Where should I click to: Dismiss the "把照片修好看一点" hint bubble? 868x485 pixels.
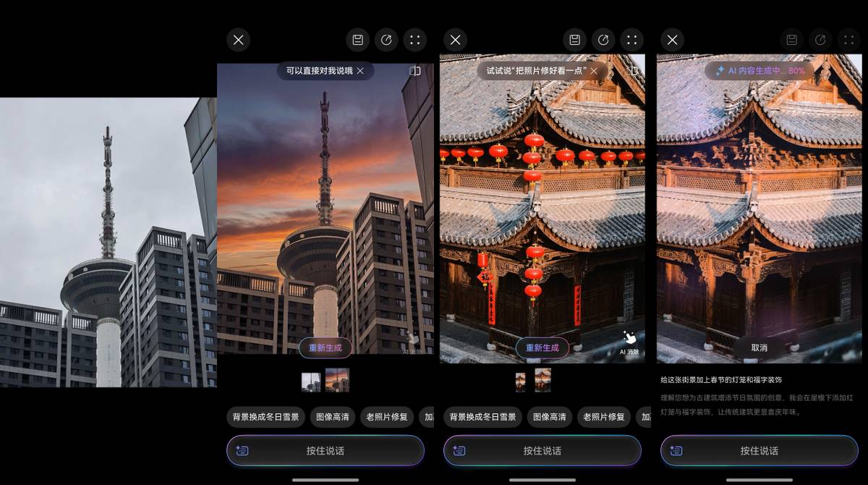(x=594, y=70)
